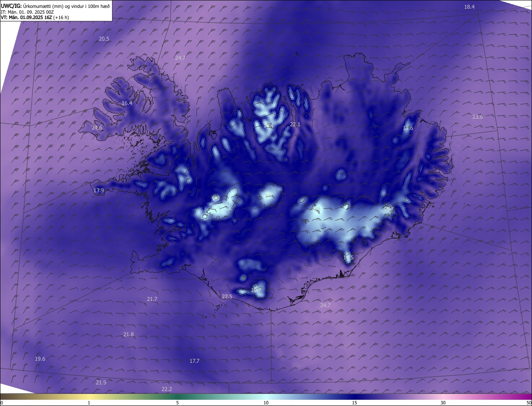Image resolution: width=532 pixels, height=406 pixels.
Task: Click the 13.9 value at Snæfellsnes tip
Action: tap(99, 190)
